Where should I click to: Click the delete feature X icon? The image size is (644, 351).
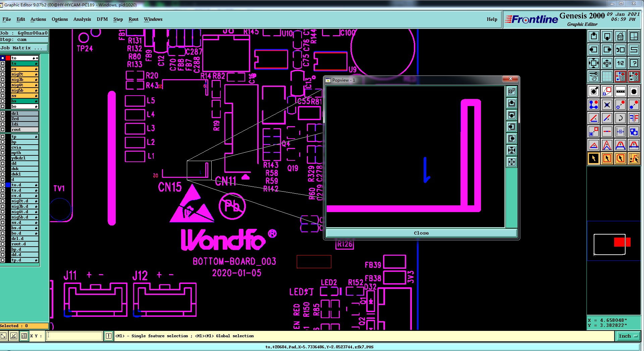(607, 105)
